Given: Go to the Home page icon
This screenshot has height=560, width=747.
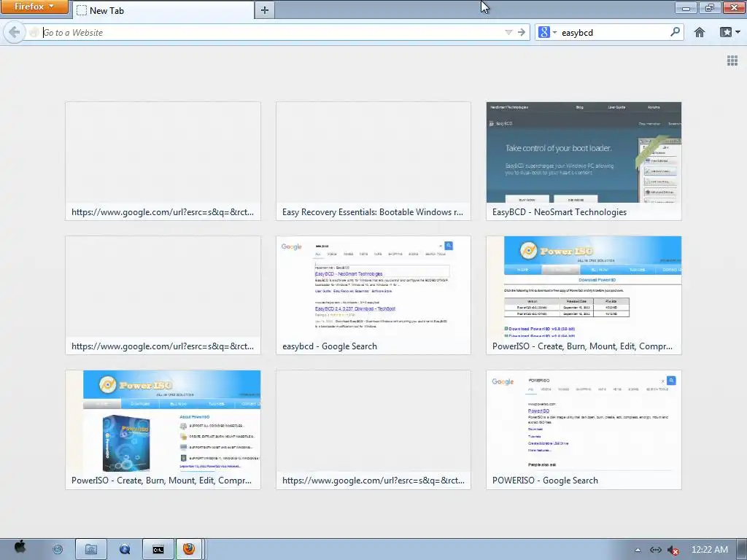Looking at the screenshot, I should point(699,32).
